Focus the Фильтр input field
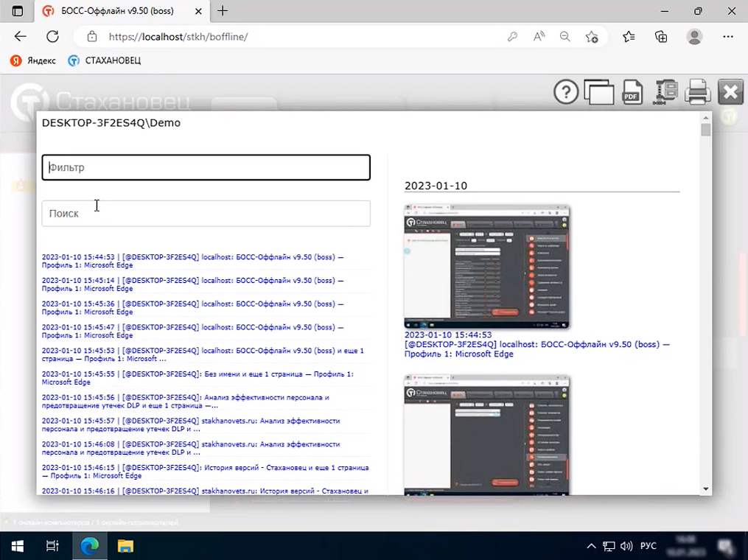The image size is (748, 560). tap(206, 167)
